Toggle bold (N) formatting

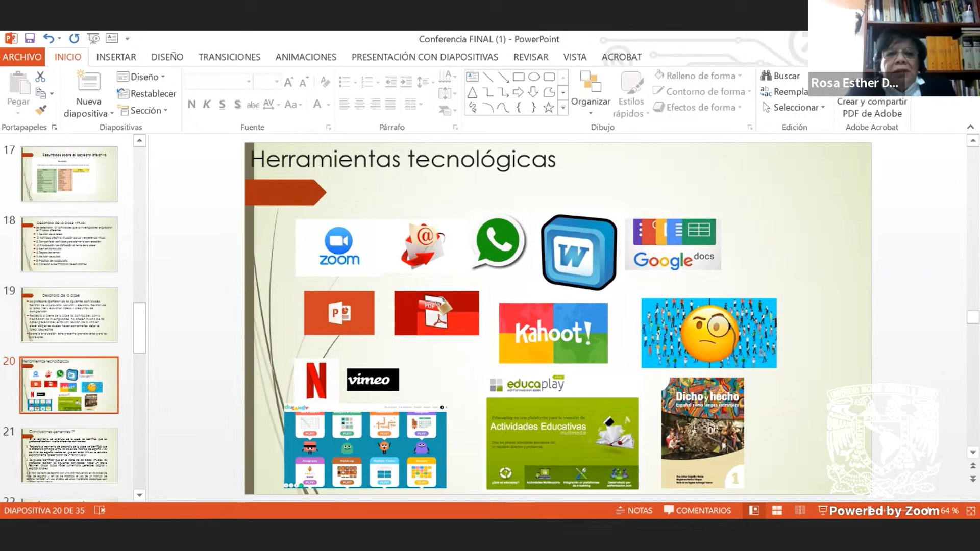pos(191,104)
